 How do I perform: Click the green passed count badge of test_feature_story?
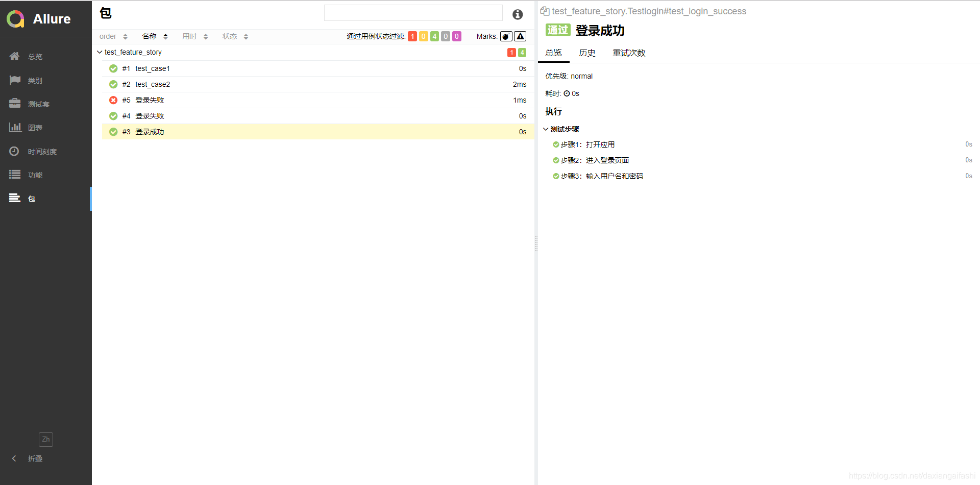pyautogui.click(x=522, y=53)
